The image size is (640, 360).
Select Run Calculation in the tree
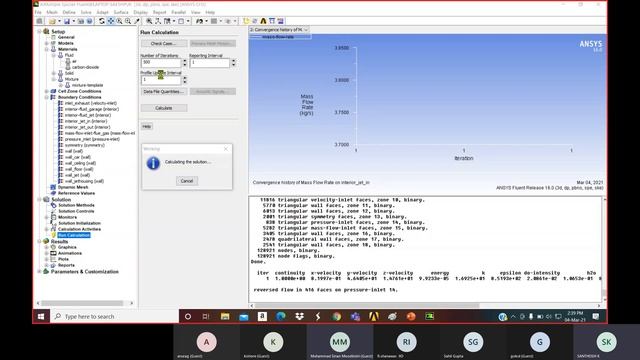pyautogui.click(x=74, y=236)
